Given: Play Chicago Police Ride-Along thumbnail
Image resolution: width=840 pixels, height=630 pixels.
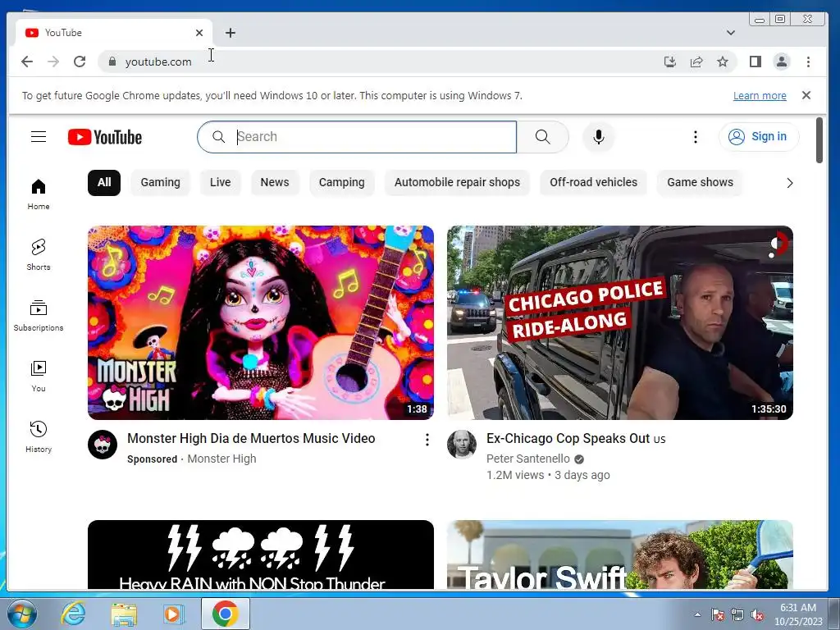Looking at the screenshot, I should (x=620, y=322).
